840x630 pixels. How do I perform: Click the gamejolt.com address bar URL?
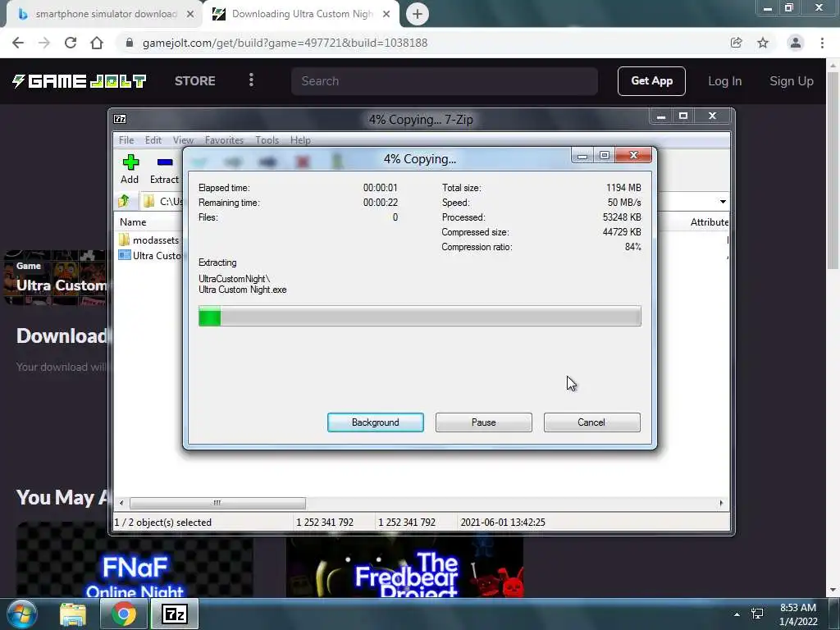click(x=285, y=43)
